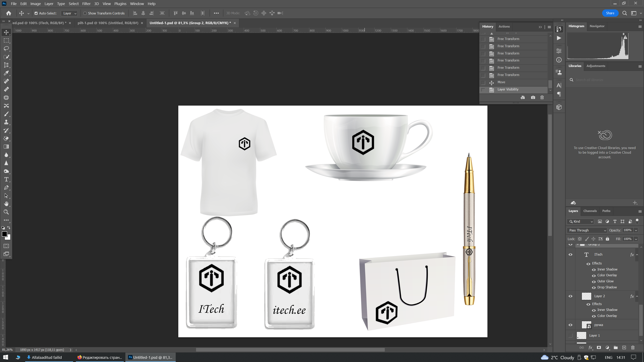Viewport: 644px width, 362px height.
Task: Select the Rectangular Marquee tool
Action: tap(6, 40)
